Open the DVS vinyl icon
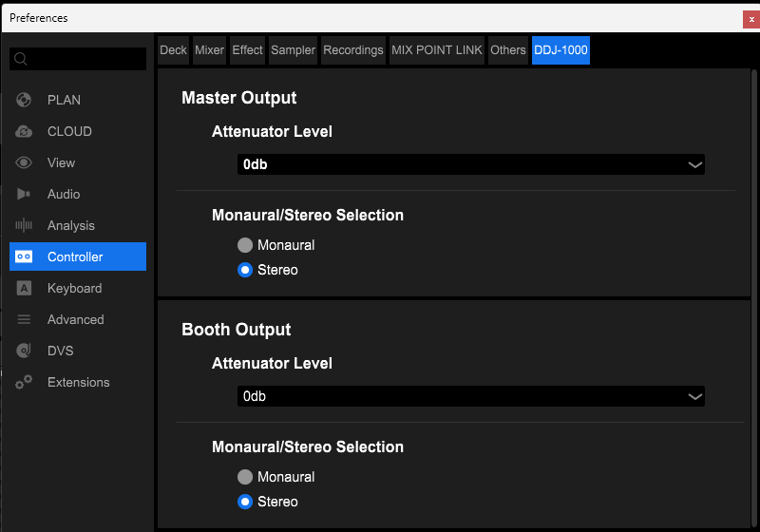 [x=24, y=351]
